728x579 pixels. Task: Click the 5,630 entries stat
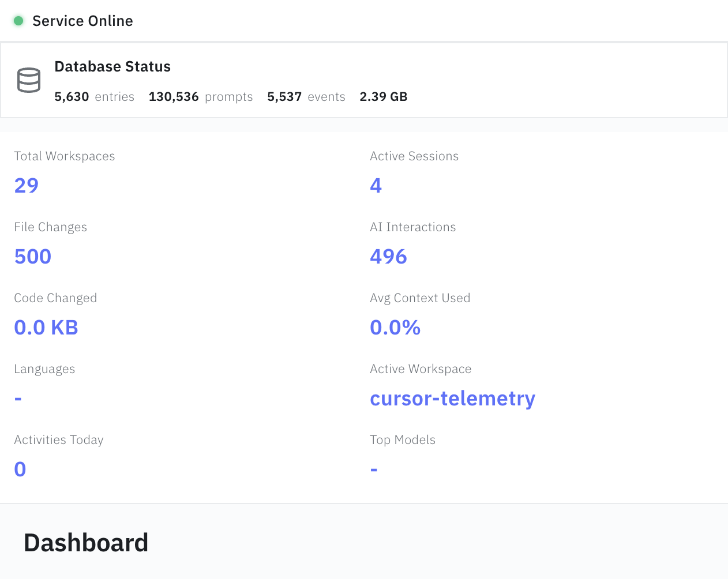[94, 96]
